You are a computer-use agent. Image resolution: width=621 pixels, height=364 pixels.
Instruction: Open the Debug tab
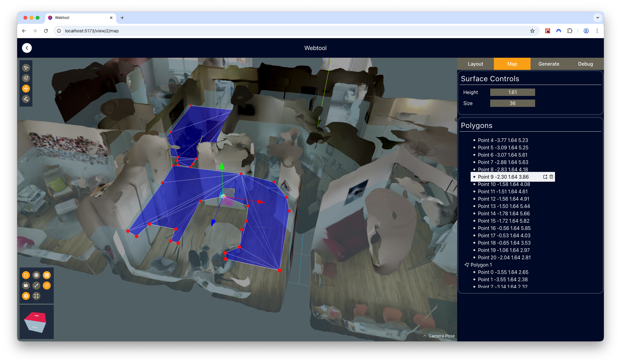coord(585,64)
